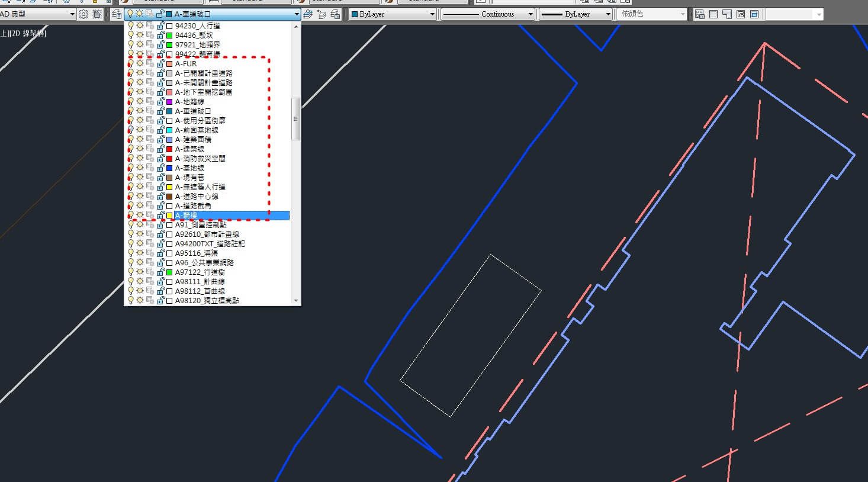Viewport: 868px width, 482px height.
Task: Turn off A-車道破口 layer lightbulb in list
Action: tap(131, 111)
